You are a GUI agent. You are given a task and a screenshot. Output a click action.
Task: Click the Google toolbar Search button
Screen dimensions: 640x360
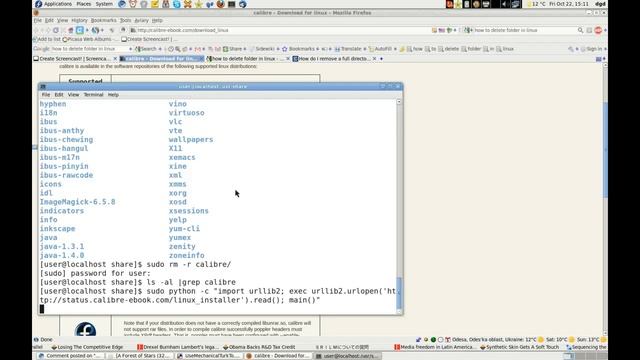tap(146, 49)
